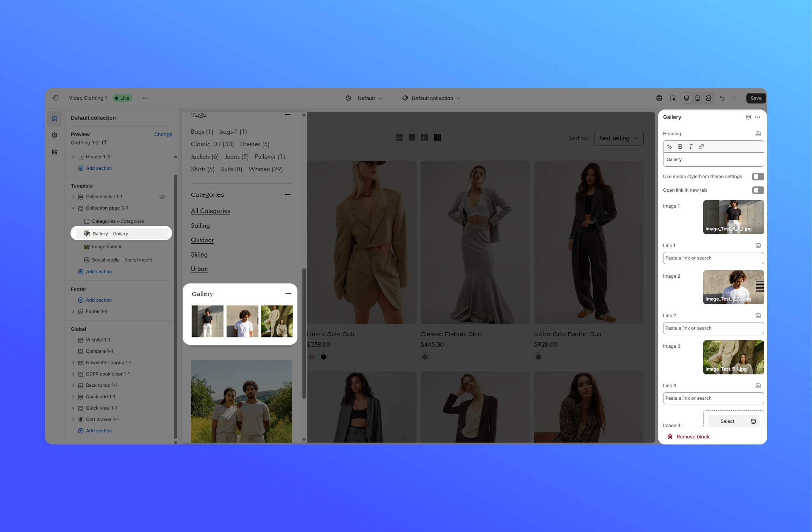Viewport: 812px width, 532px height.
Task: Click dynamic source icon beside Image 4 Select
Action: tap(753, 421)
